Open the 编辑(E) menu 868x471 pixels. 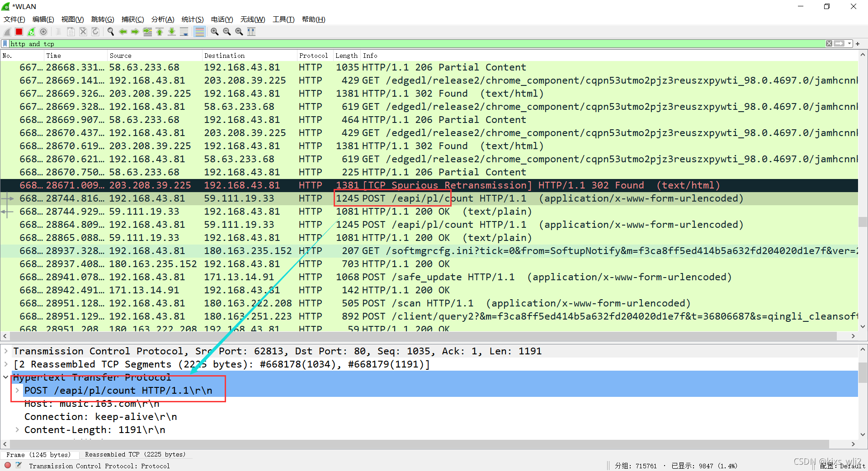[x=43, y=19]
